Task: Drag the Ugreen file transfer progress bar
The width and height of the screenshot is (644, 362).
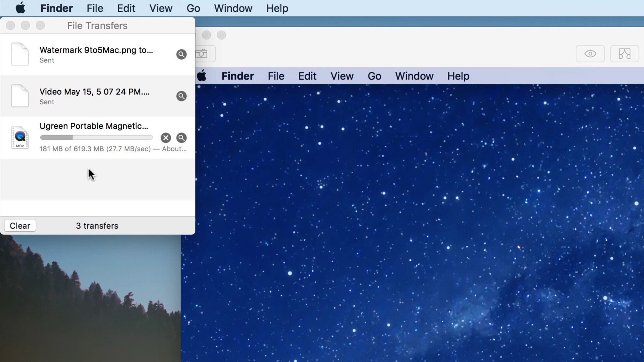Action: [x=96, y=137]
